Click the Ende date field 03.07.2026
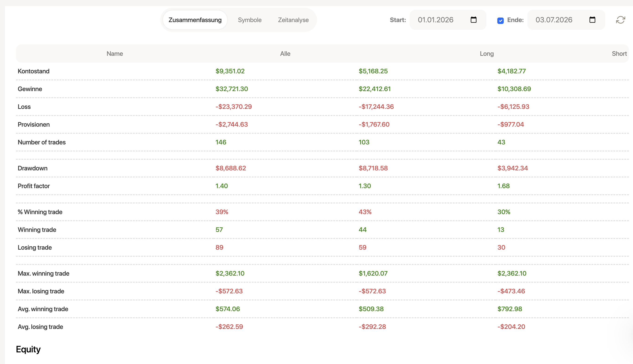Screen dimensions: 633x364 [x=566, y=20]
